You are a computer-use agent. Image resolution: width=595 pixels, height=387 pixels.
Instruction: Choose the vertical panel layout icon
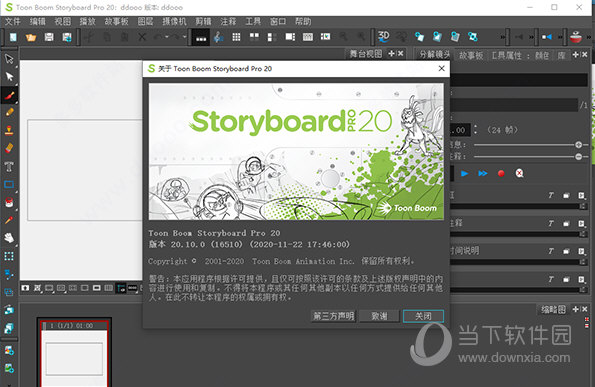272,37
